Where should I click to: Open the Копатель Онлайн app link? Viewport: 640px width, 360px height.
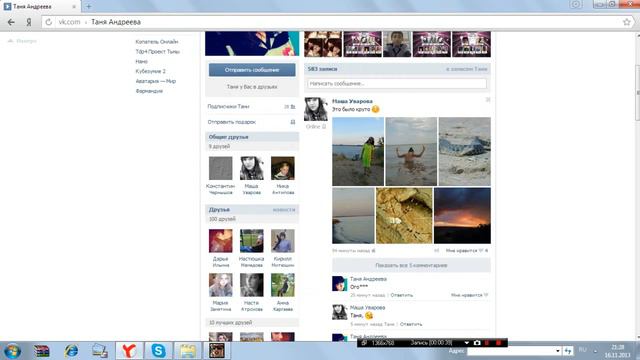coord(157,42)
